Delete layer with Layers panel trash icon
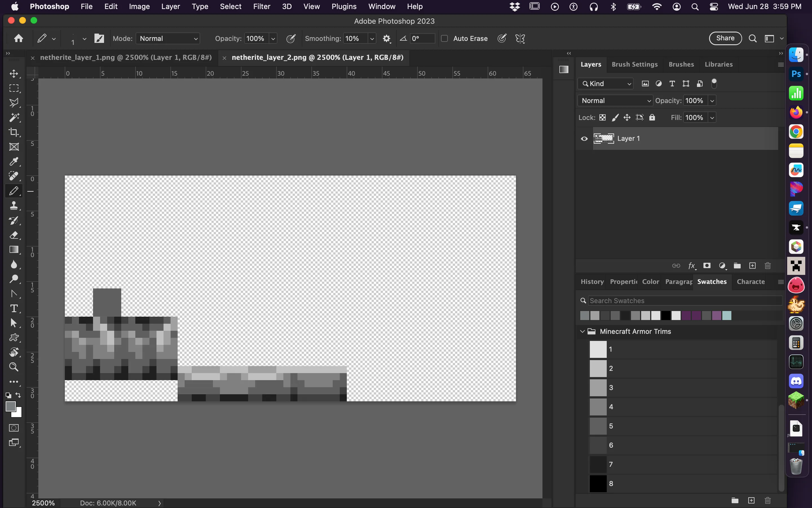This screenshot has width=812, height=508. 768,266
